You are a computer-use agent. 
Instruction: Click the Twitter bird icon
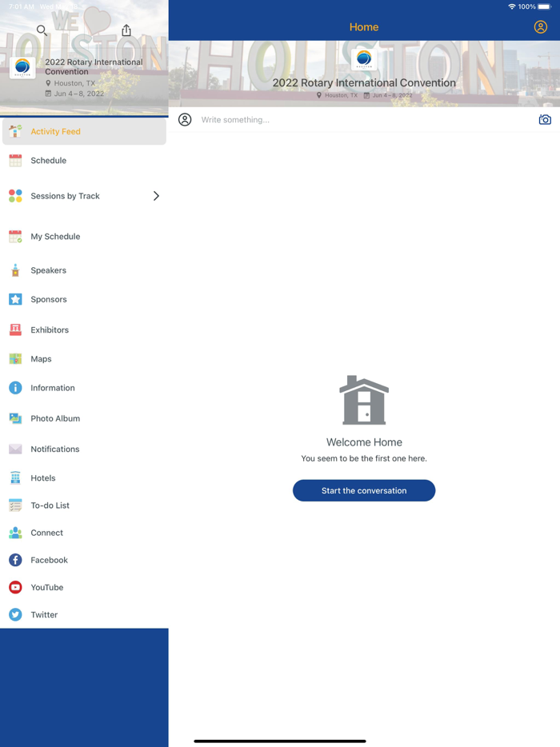tap(15, 614)
